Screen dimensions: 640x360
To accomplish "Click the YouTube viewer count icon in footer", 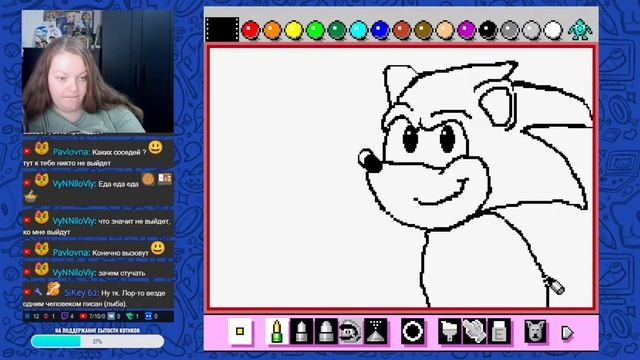I will pyautogui.click(x=83, y=316).
